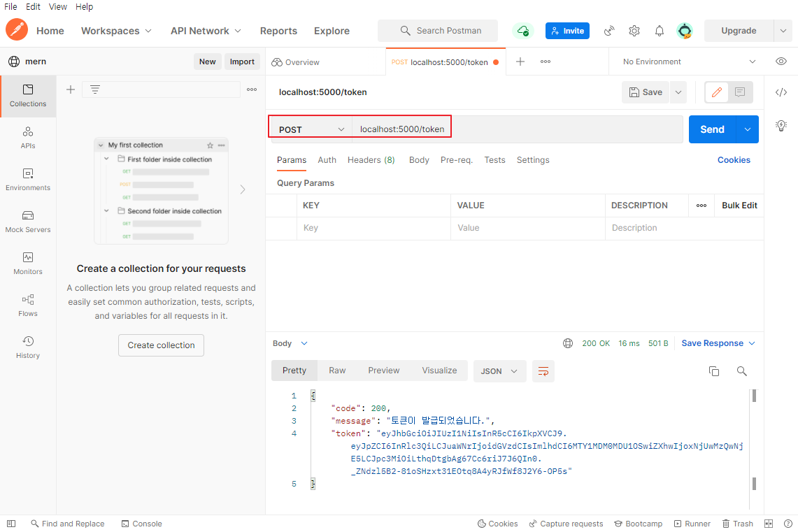
Task: Change the JSON format dropdown
Action: (499, 371)
